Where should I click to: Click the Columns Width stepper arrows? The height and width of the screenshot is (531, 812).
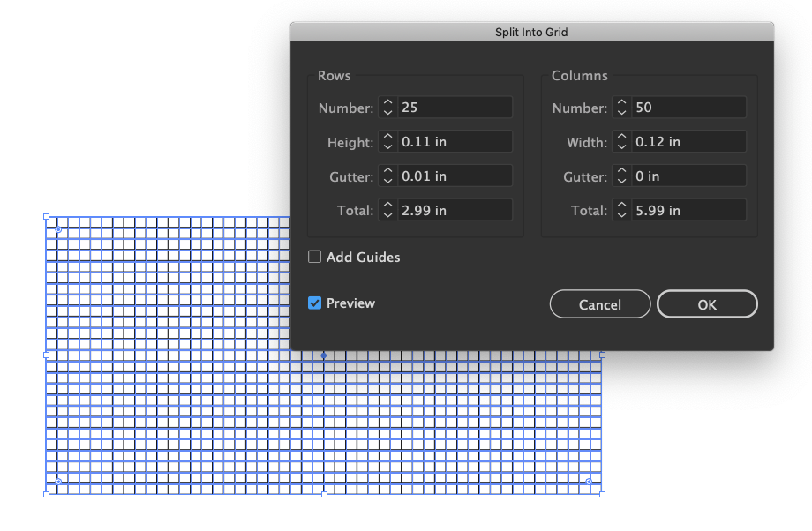tap(621, 142)
